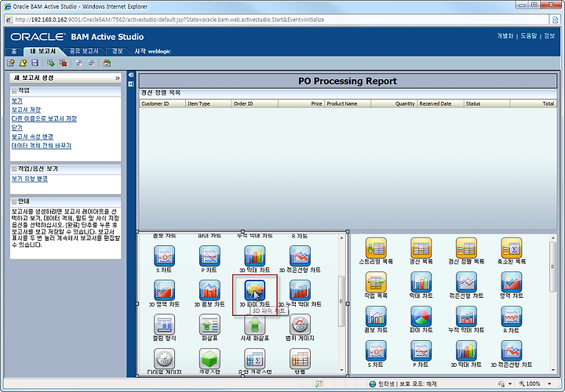Click the Received Date column header

pyautogui.click(x=440, y=103)
